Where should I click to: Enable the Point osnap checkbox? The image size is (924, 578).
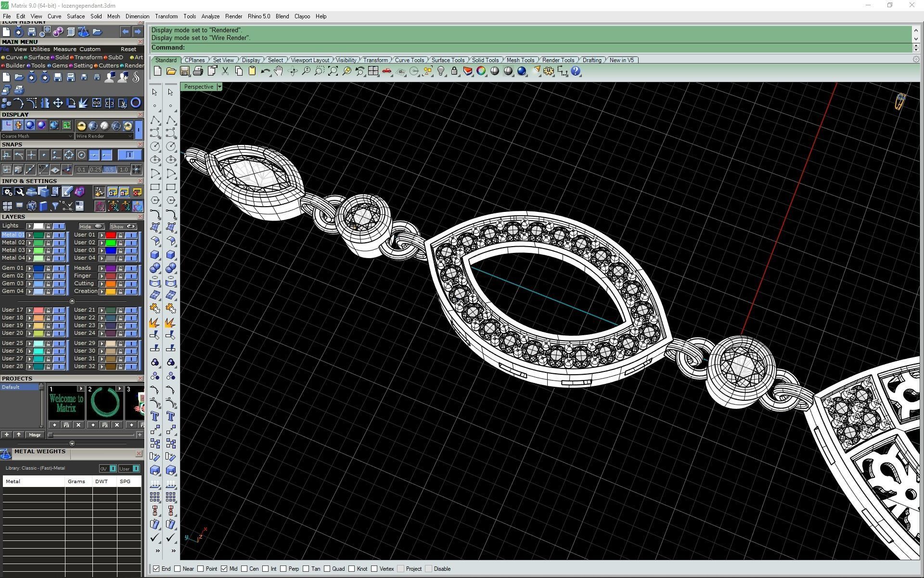pos(201,569)
